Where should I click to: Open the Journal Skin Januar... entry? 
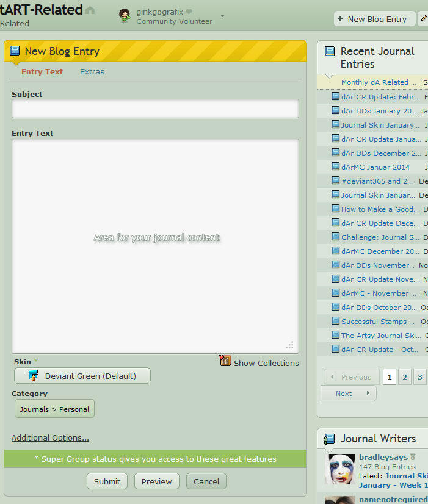pyautogui.click(x=378, y=195)
